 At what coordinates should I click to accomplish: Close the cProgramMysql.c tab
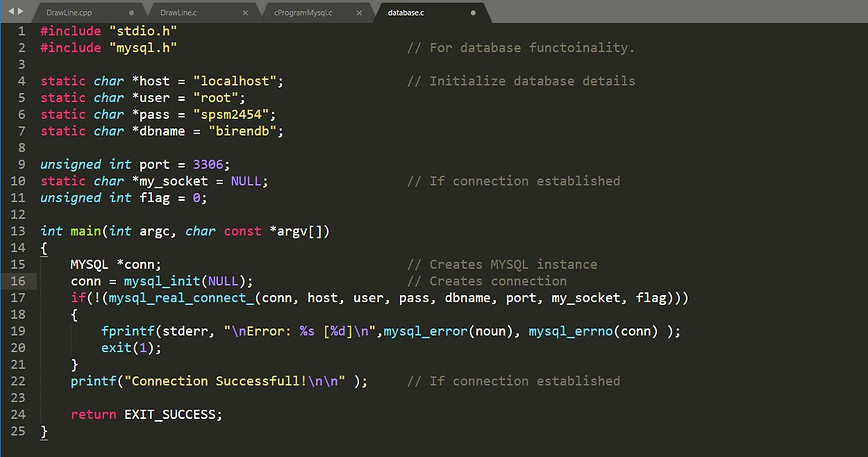(x=359, y=13)
